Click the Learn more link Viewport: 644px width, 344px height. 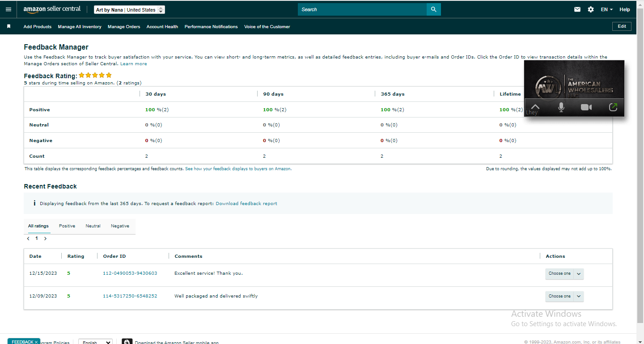tap(134, 64)
